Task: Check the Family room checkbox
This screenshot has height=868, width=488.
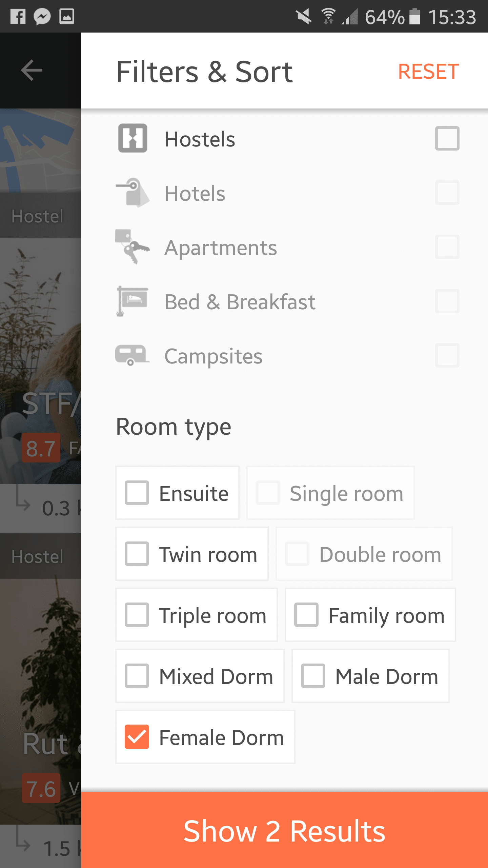Action: [x=306, y=614]
